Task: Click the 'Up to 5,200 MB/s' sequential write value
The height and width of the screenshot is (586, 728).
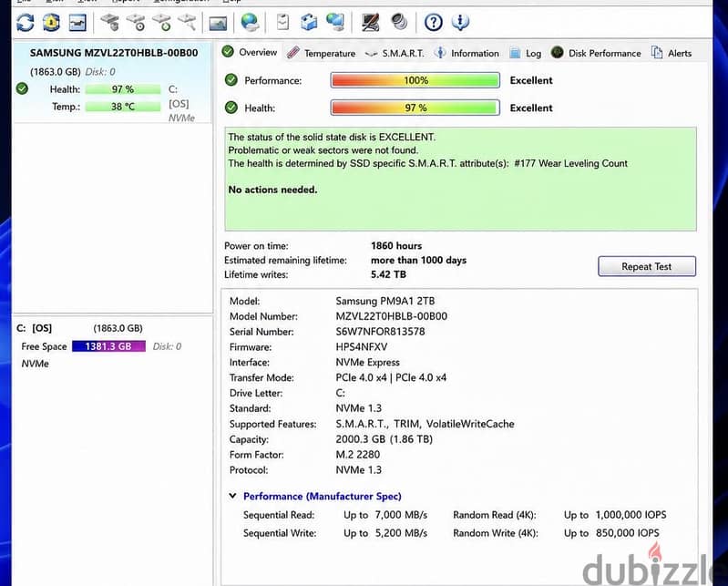Action: (385, 533)
